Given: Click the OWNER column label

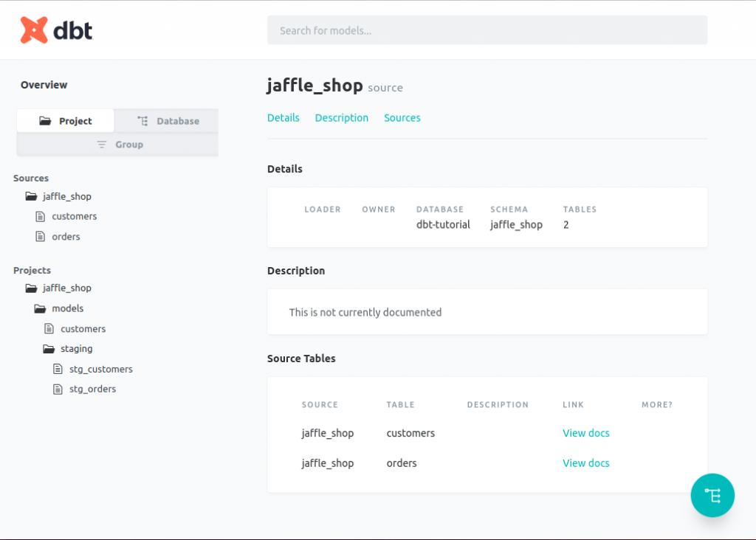Looking at the screenshot, I should [379, 210].
